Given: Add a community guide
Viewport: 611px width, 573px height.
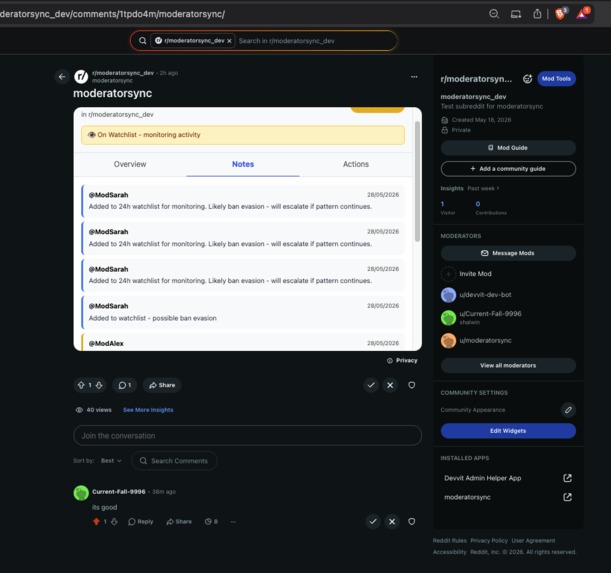Looking at the screenshot, I should coord(508,169).
